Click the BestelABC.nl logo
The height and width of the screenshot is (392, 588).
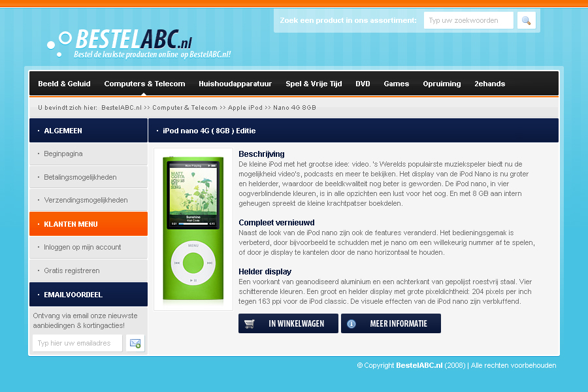click(x=120, y=40)
